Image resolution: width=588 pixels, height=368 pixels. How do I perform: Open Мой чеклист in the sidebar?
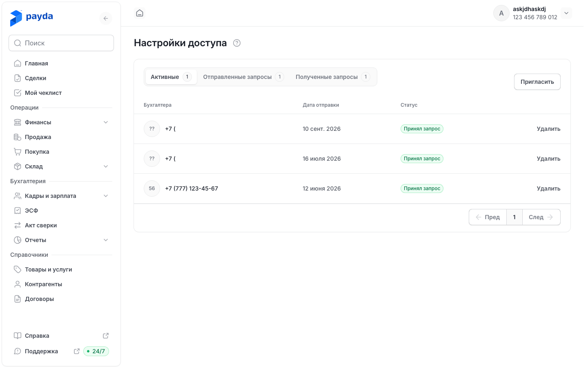click(x=61, y=93)
